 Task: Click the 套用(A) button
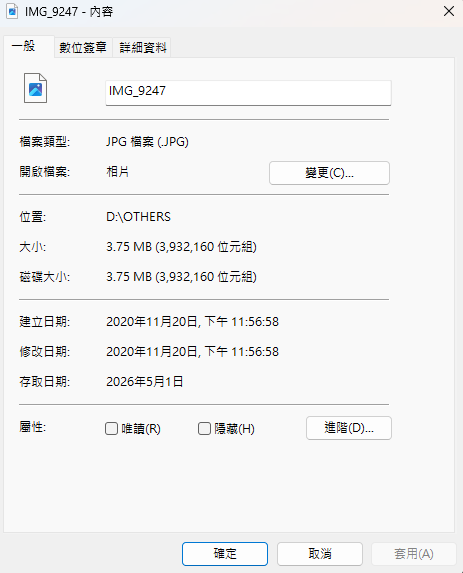coord(414,554)
